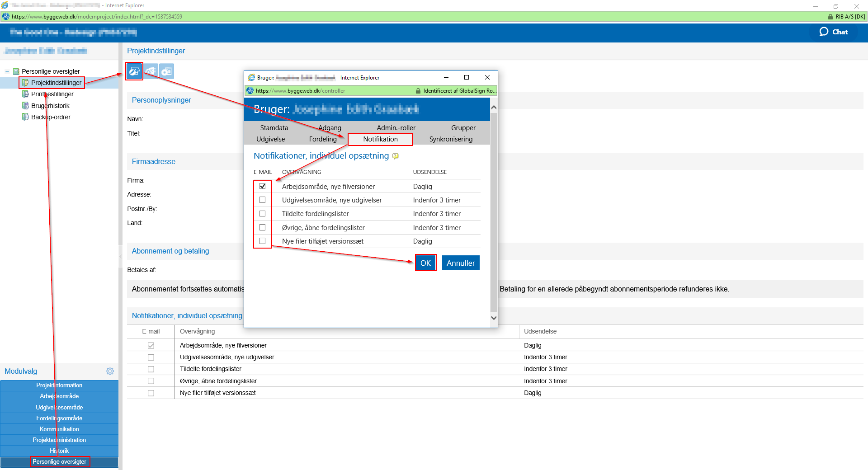Confirm with the OK button
Viewport: 868px width, 470px height.
425,263
